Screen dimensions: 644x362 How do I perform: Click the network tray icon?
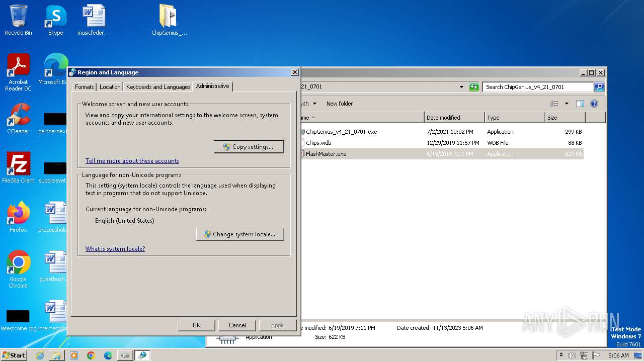click(584, 355)
